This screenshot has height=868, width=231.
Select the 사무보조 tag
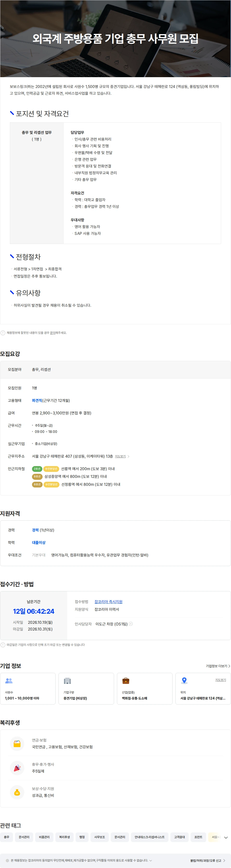(99, 837)
